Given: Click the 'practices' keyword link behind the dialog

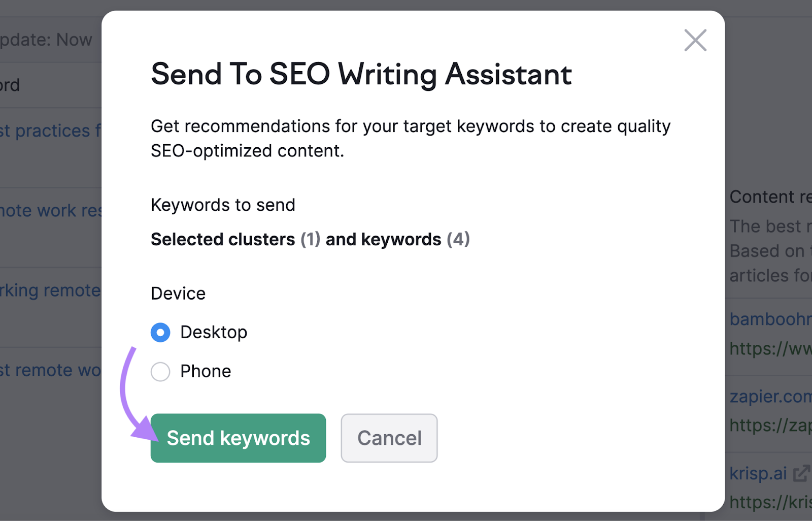Looking at the screenshot, I should tap(51, 131).
